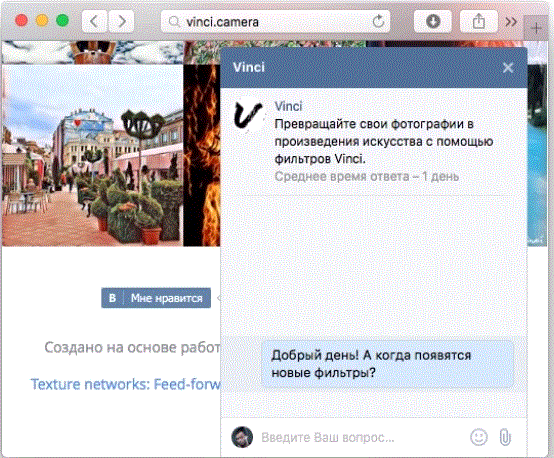Screen dimensions: 554x458
Task: Open the downloads button in toolbar
Action: pos(433,21)
